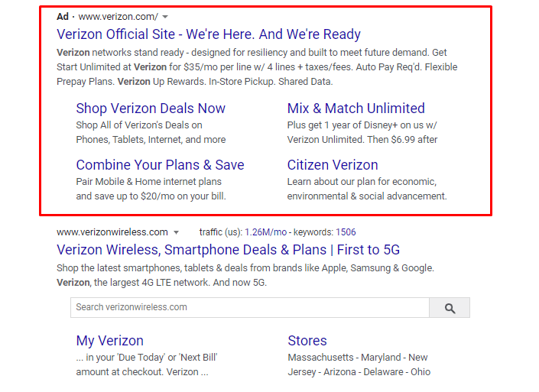
Task: Expand dropdown arrow beside www.verizonwireless.com
Action: point(177,232)
